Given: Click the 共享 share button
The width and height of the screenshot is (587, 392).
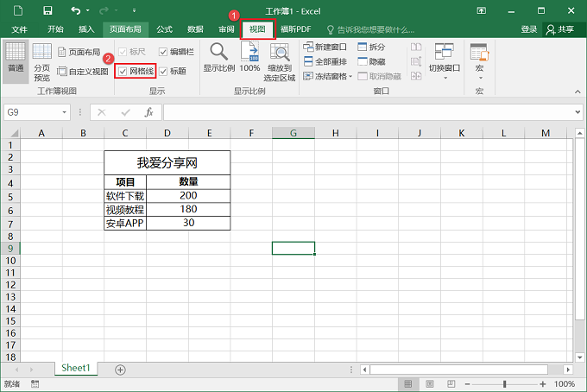Looking at the screenshot, I should [561, 28].
